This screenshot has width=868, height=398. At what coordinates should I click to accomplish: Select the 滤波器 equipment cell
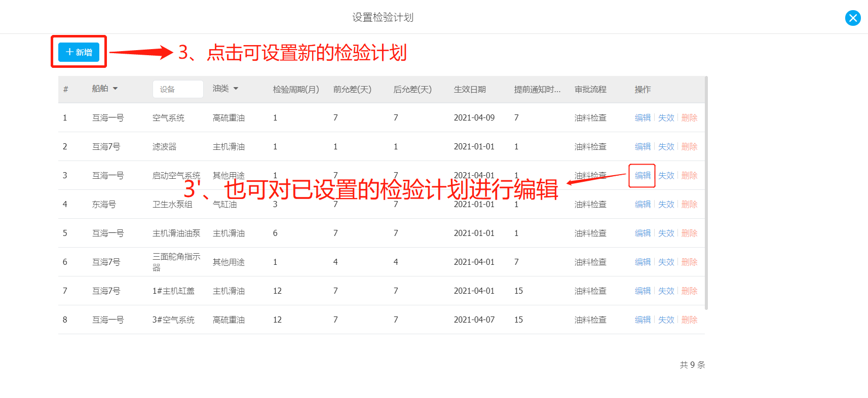pyautogui.click(x=164, y=146)
